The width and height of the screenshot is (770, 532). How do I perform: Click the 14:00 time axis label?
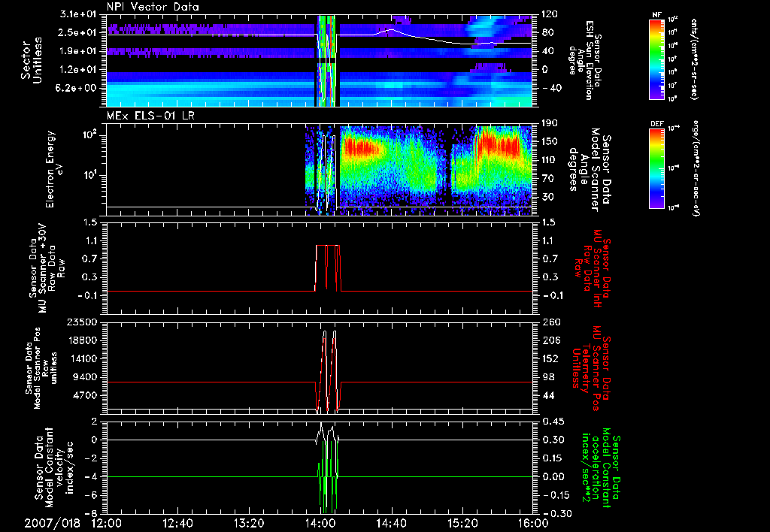click(x=320, y=522)
